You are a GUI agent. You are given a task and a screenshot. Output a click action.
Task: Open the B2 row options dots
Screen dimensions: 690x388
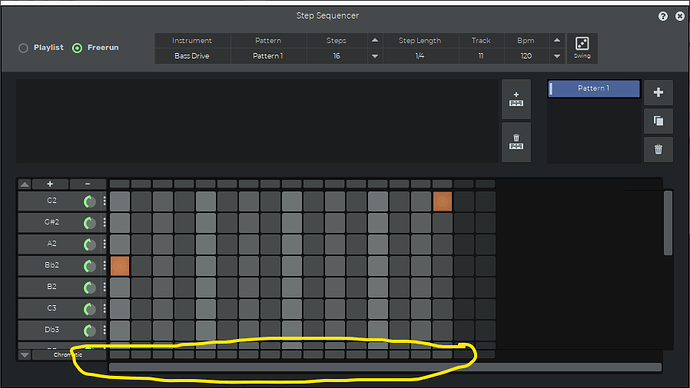coord(104,287)
